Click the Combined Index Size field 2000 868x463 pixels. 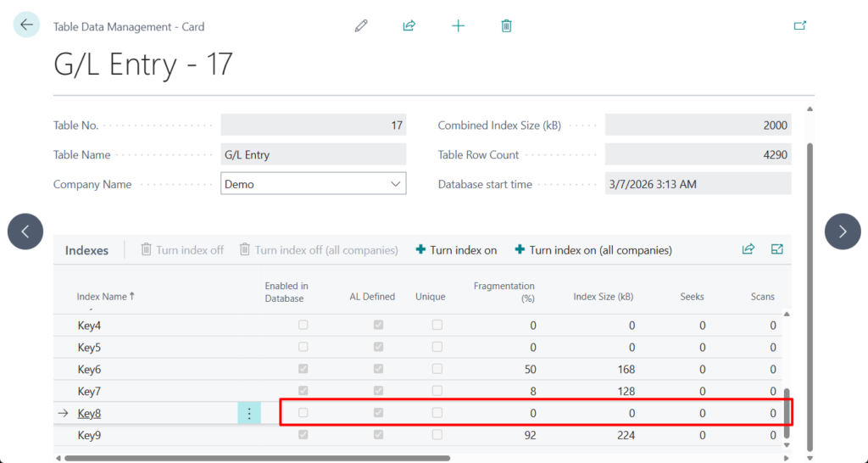click(698, 126)
